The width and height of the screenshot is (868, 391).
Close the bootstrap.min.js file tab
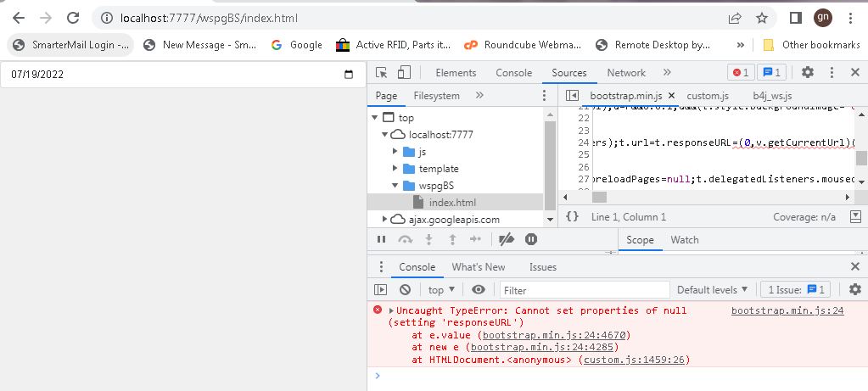tap(671, 96)
